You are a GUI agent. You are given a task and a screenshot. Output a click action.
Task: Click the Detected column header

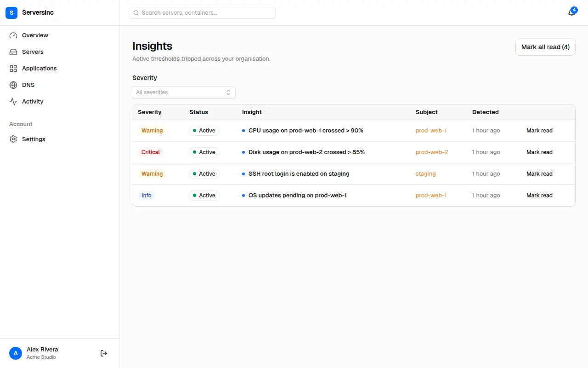[486, 112]
